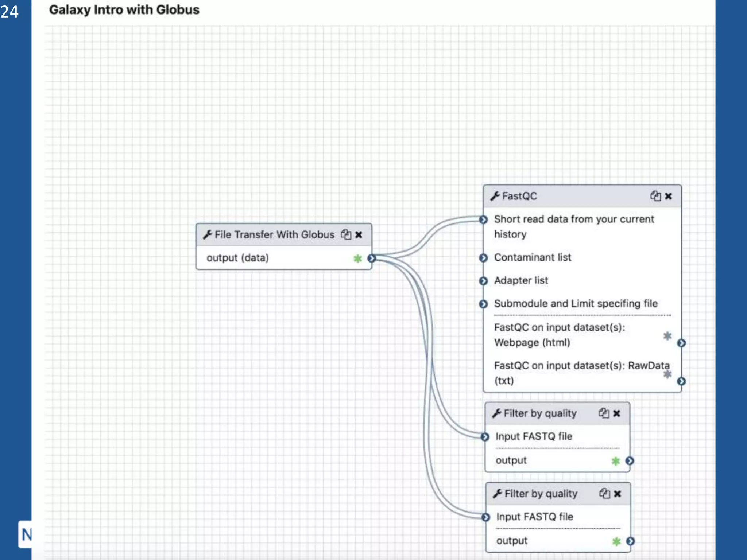Viewport: 747px width, 560px height.
Task: Toggle Globus output (data) workflow output asterisk
Action: point(357,258)
